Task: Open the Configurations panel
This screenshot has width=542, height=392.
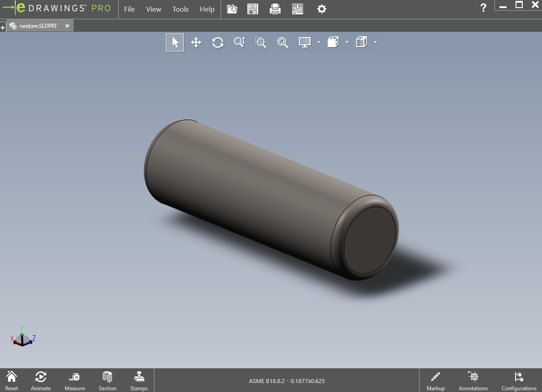Action: point(519,380)
